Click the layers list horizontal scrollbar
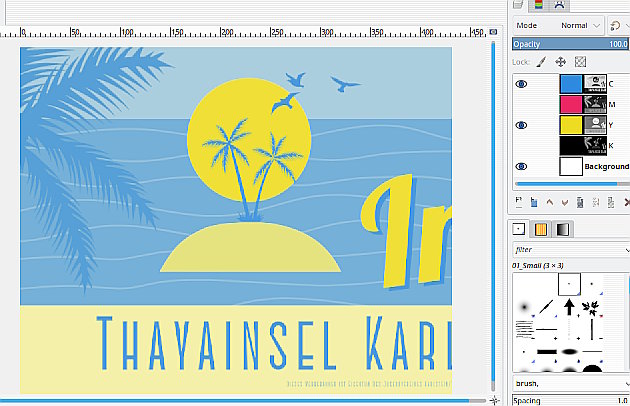 click(x=567, y=184)
